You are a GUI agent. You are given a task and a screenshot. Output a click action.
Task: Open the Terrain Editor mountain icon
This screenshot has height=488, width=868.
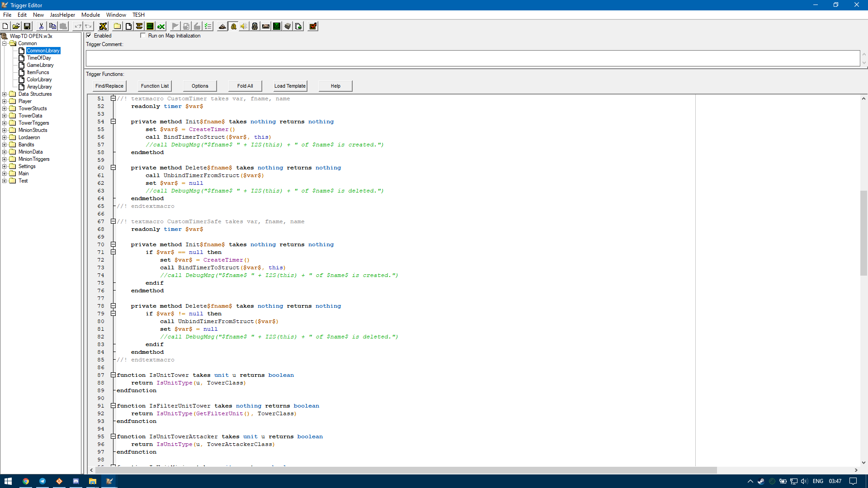pos(222,26)
